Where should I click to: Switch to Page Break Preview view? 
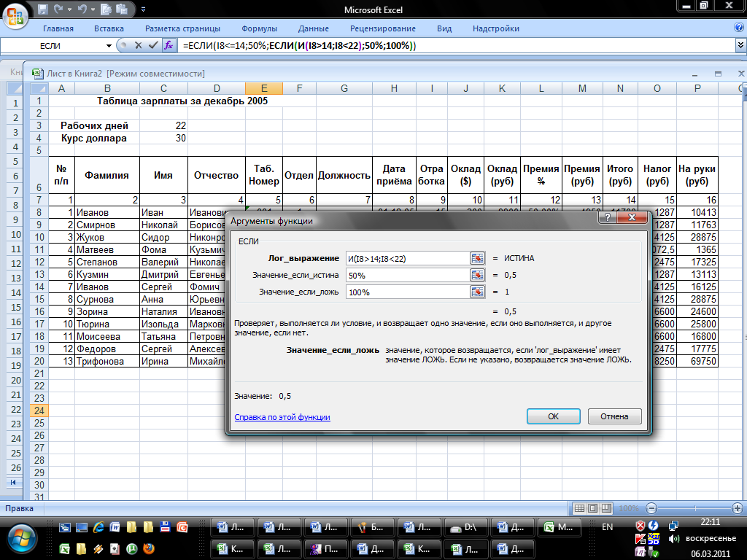[x=606, y=508]
